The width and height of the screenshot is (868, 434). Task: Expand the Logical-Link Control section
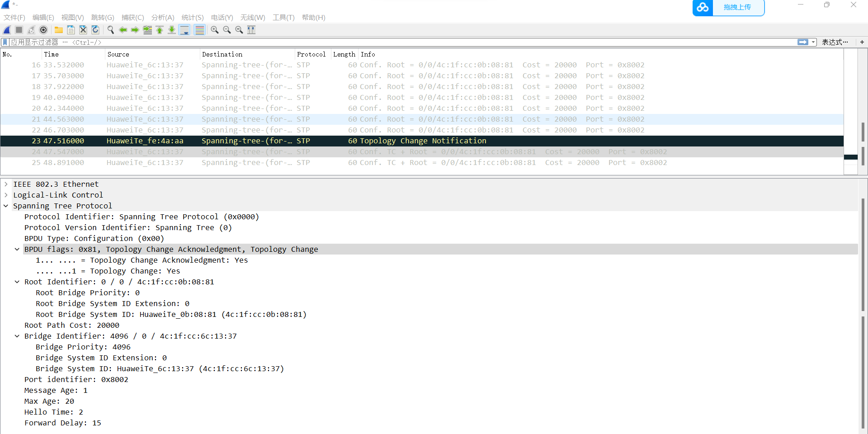click(x=6, y=195)
